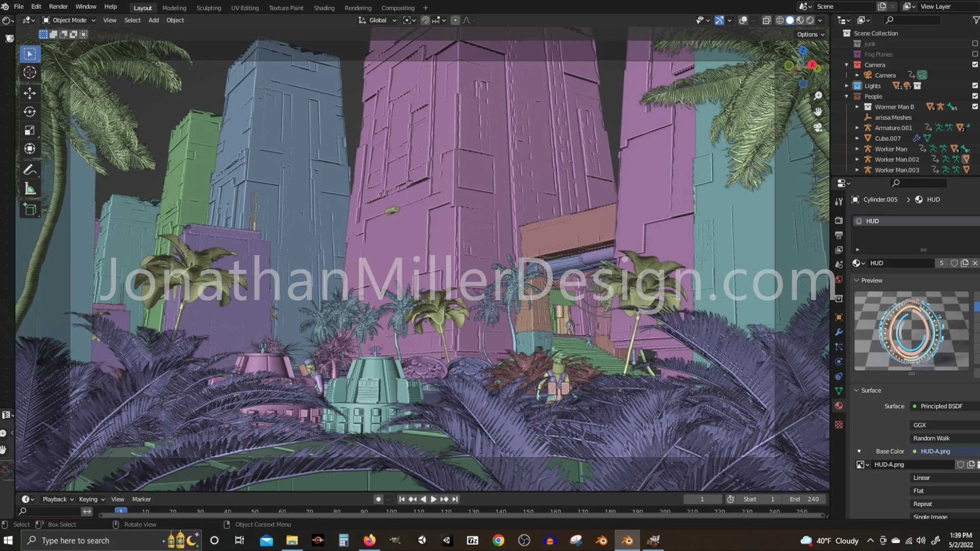Click the GGX distribution button
The height and width of the screenshot is (551, 980).
click(x=944, y=425)
